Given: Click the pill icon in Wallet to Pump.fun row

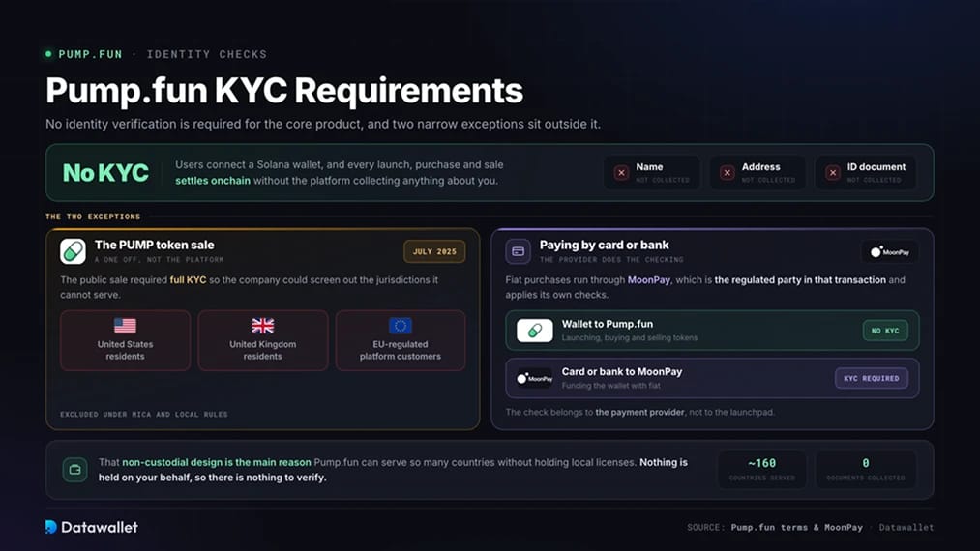Looking at the screenshot, I should [534, 331].
